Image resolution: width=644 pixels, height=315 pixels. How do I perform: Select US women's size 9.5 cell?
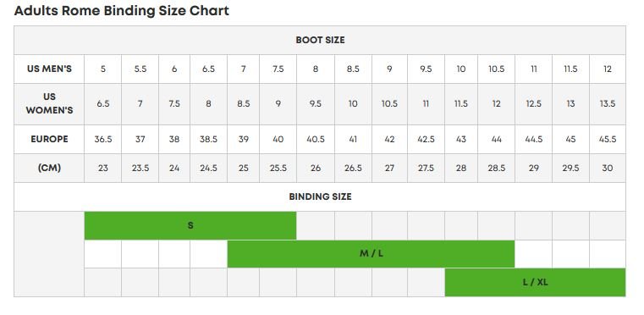pos(316,104)
